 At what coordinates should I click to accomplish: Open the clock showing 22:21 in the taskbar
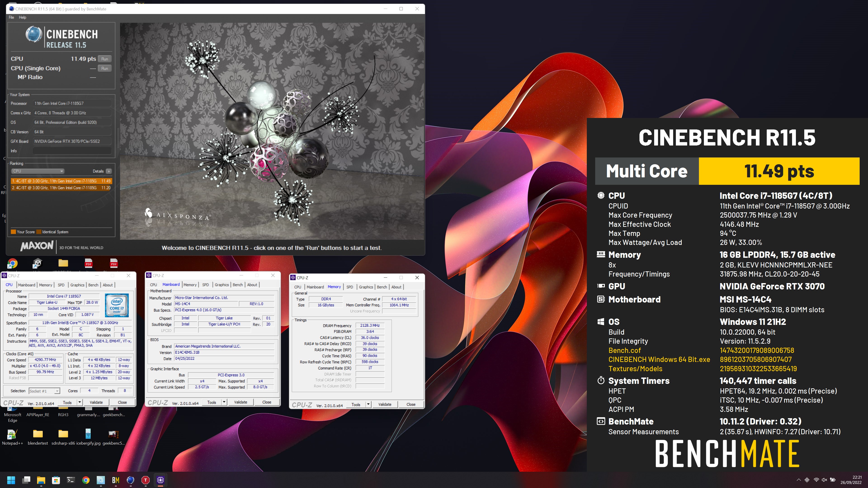851,480
